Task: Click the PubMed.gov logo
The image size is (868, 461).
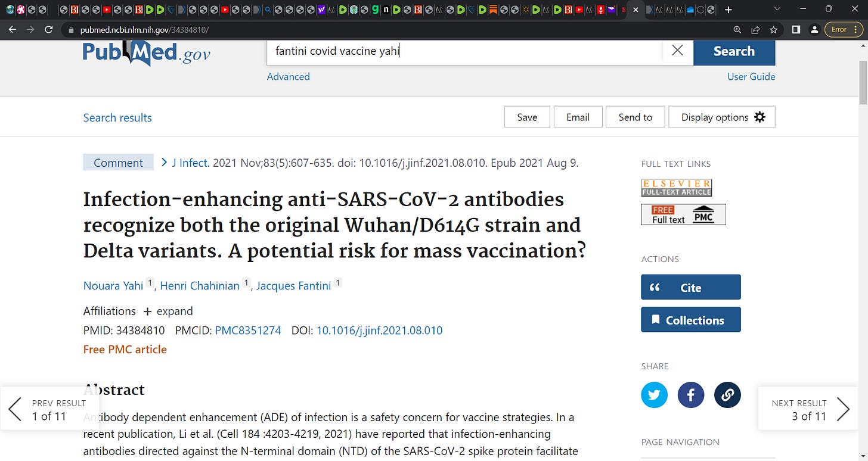Action: pyautogui.click(x=145, y=54)
